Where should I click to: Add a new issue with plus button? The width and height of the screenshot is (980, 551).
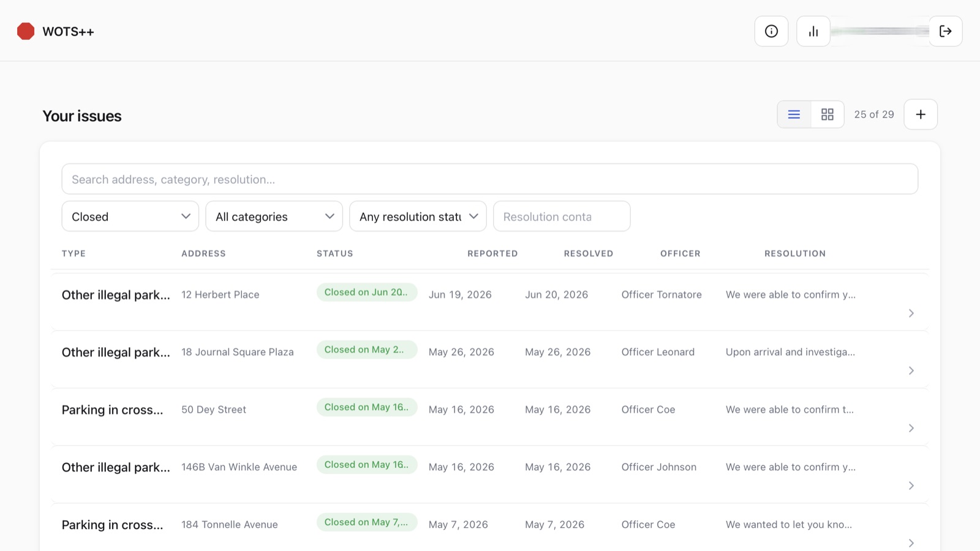(x=921, y=114)
